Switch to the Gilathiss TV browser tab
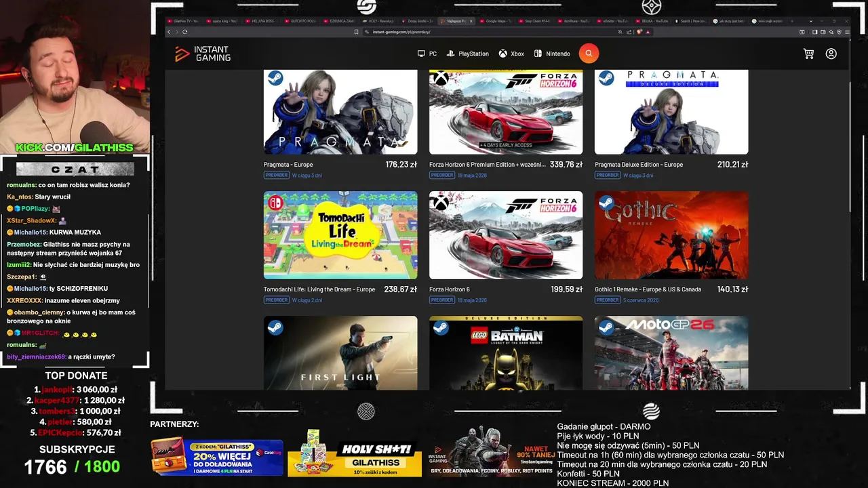868x488 pixels. click(185, 21)
